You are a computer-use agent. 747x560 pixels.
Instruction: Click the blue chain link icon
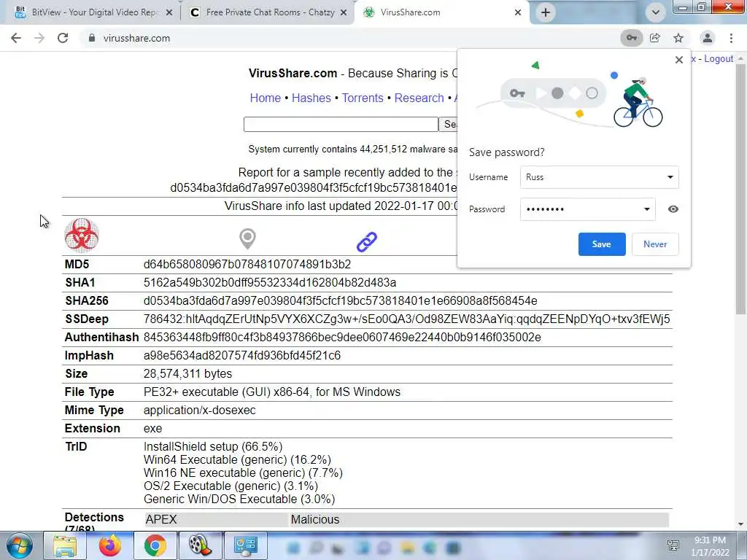pos(367,242)
